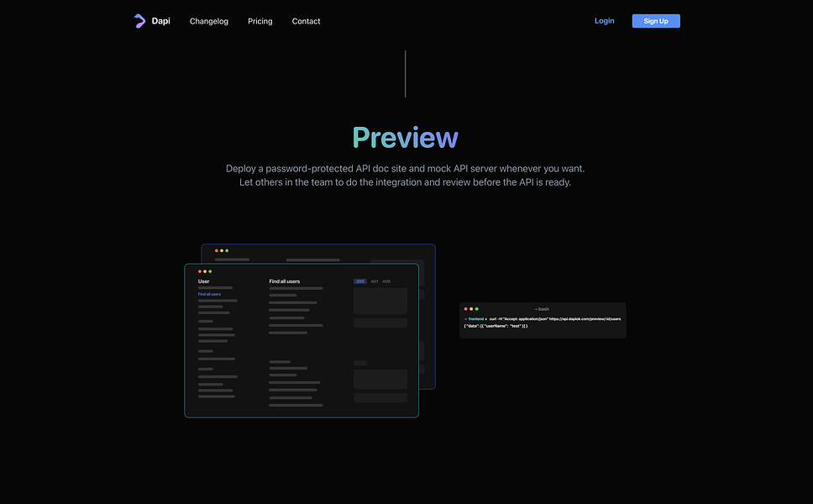The image size is (813, 504).
Task: Click the red dot on front doc window
Action: (x=200, y=271)
